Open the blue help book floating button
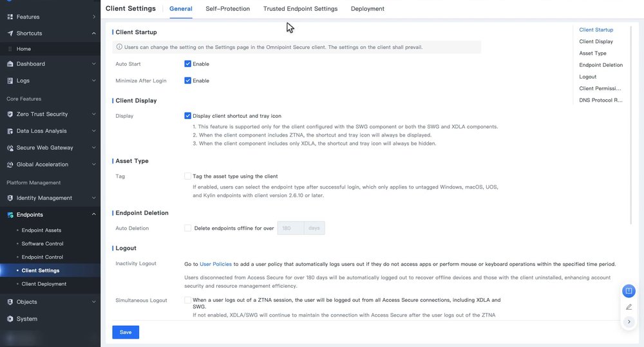Image resolution: width=644 pixels, height=347 pixels. tap(629, 291)
